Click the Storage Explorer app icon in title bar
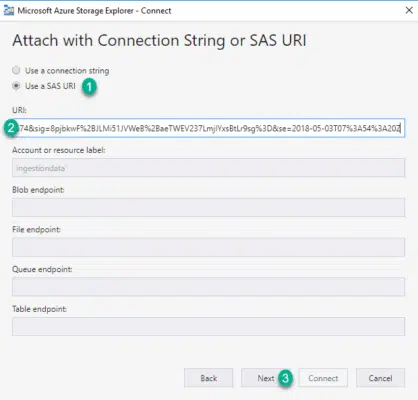 pos(8,11)
